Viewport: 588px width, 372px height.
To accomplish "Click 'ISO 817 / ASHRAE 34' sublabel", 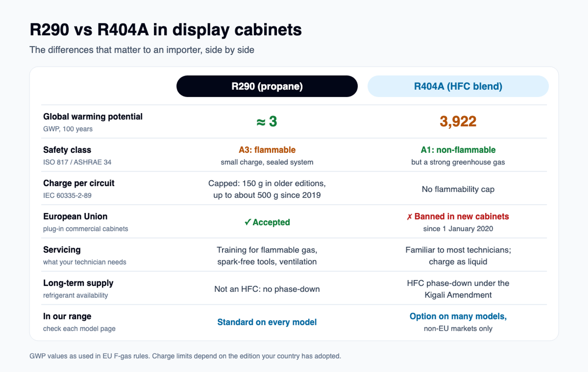I will 77,162.
